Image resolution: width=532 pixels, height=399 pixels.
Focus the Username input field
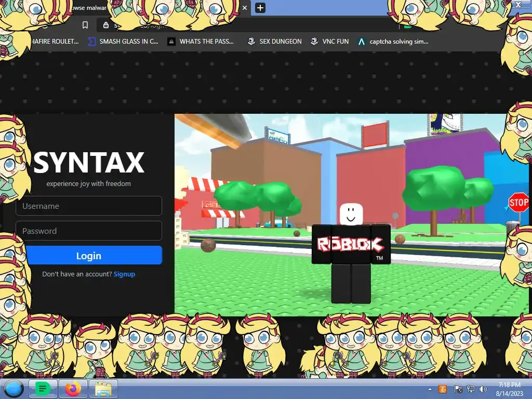click(89, 206)
